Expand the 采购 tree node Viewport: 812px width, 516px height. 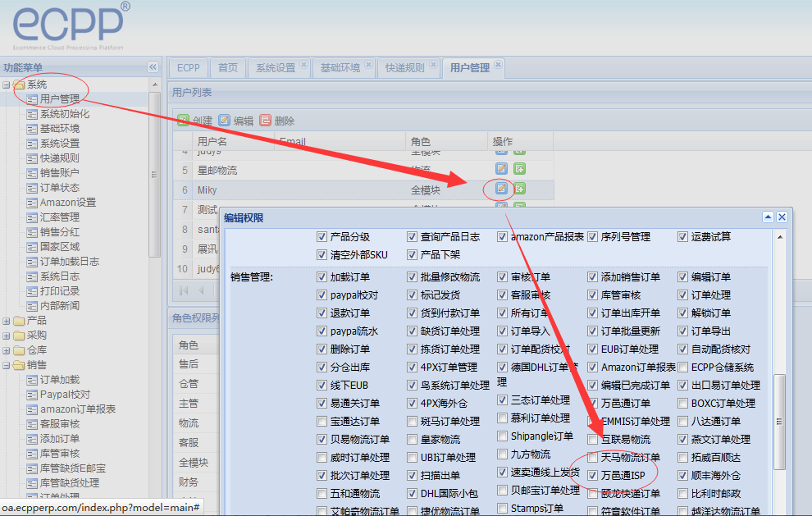pos(7,336)
